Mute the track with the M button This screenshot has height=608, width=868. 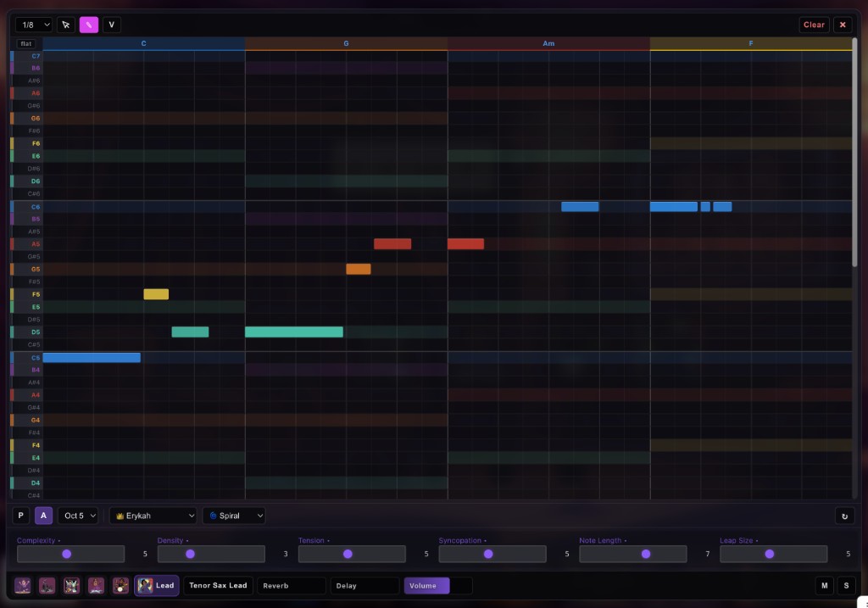[824, 585]
